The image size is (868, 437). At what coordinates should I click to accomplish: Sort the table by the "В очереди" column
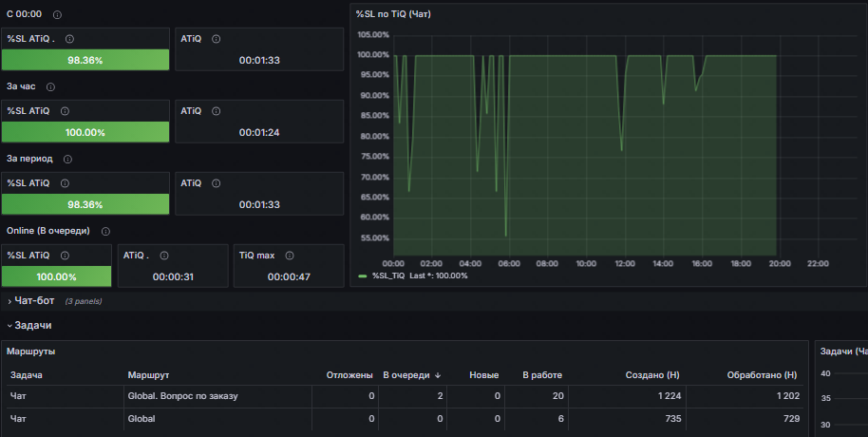[x=406, y=375]
